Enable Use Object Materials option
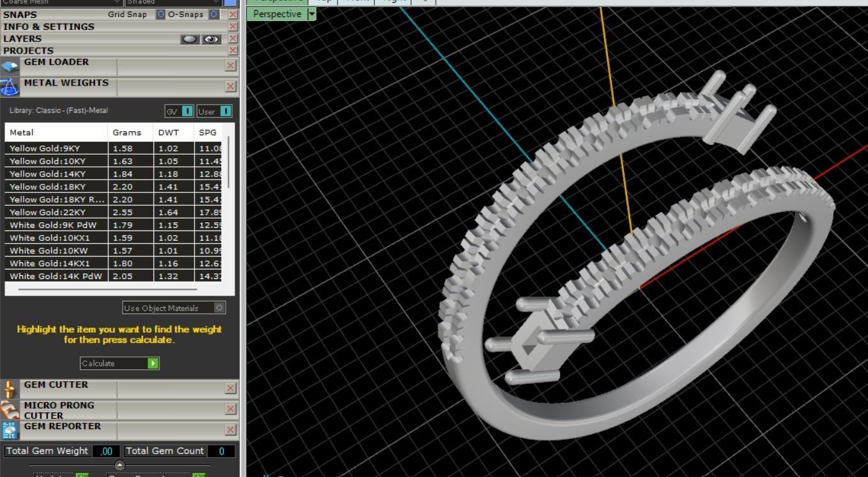This screenshot has height=477, width=868. click(x=219, y=308)
